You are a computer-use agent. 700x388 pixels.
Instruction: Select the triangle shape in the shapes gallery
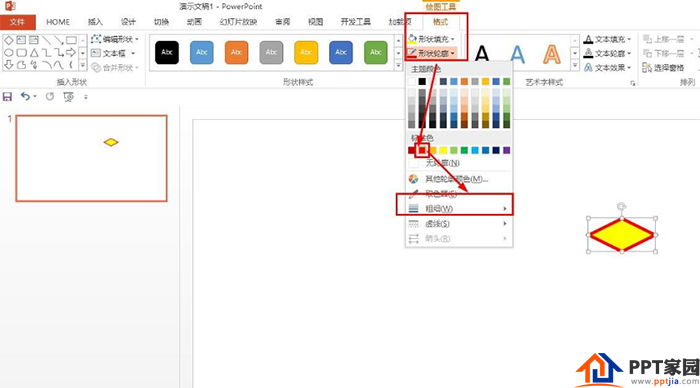click(34, 53)
